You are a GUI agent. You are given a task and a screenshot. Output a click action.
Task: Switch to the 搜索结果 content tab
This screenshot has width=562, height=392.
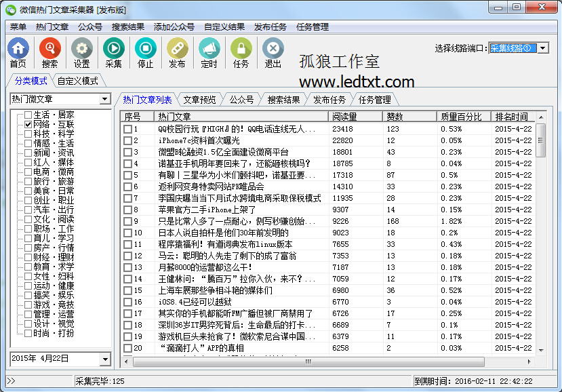283,100
